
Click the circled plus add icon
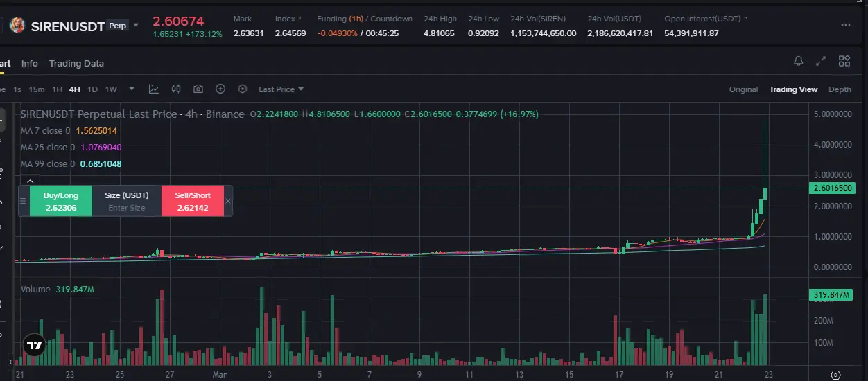coord(220,89)
